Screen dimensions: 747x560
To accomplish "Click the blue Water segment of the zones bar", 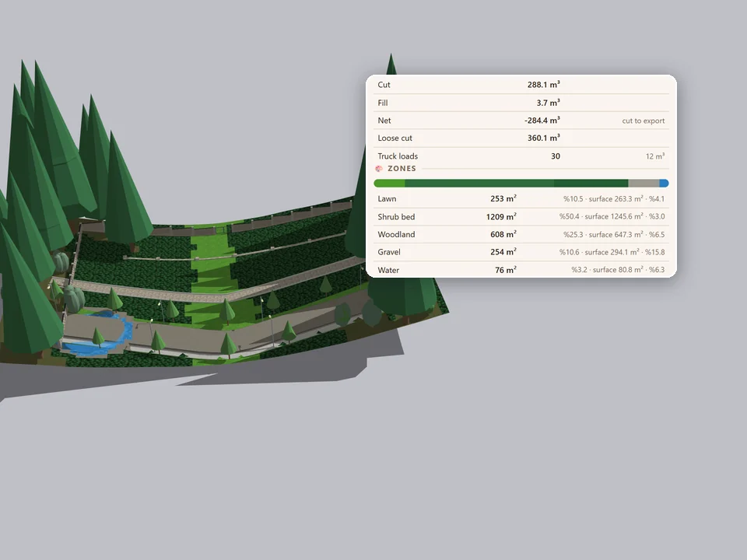I will click(664, 184).
